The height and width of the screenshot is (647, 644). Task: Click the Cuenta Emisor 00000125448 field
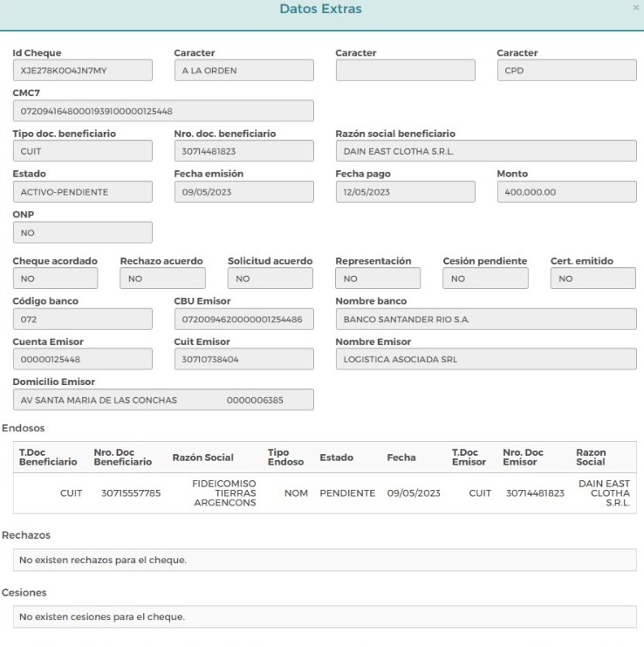(82, 359)
